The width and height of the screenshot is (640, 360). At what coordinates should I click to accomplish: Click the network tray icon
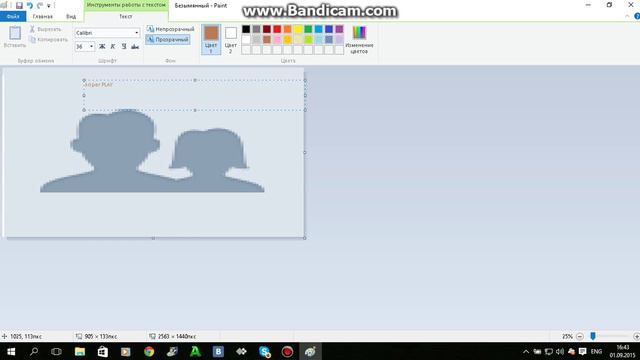(549, 351)
